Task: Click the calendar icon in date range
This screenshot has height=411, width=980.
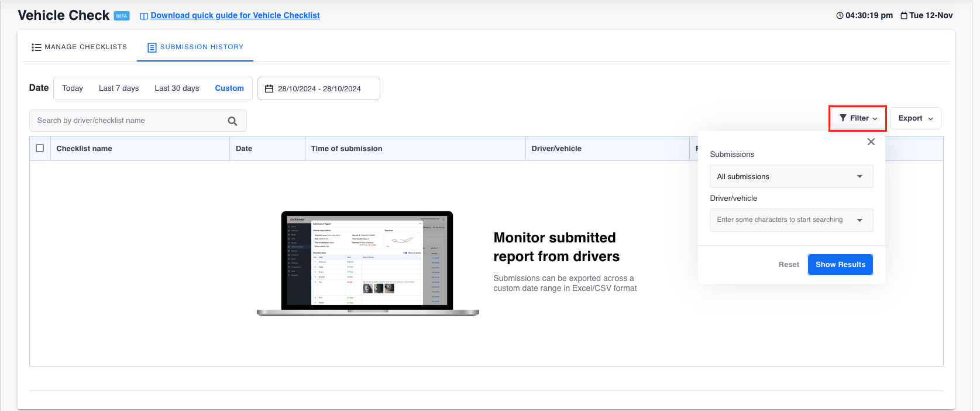Action: [269, 89]
